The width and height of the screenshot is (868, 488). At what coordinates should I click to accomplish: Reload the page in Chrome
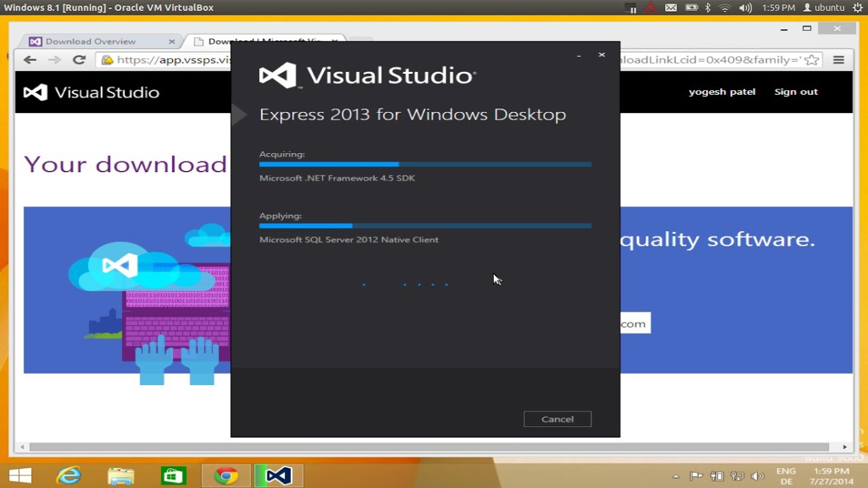click(x=79, y=60)
